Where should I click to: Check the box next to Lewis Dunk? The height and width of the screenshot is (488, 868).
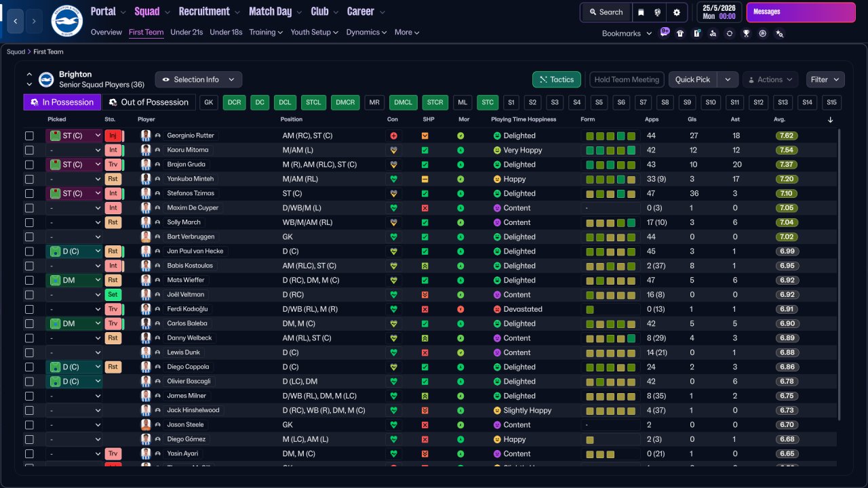[x=29, y=352]
